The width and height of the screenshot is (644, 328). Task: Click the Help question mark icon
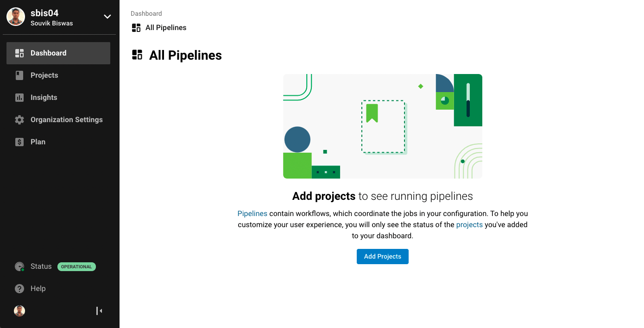click(x=19, y=289)
